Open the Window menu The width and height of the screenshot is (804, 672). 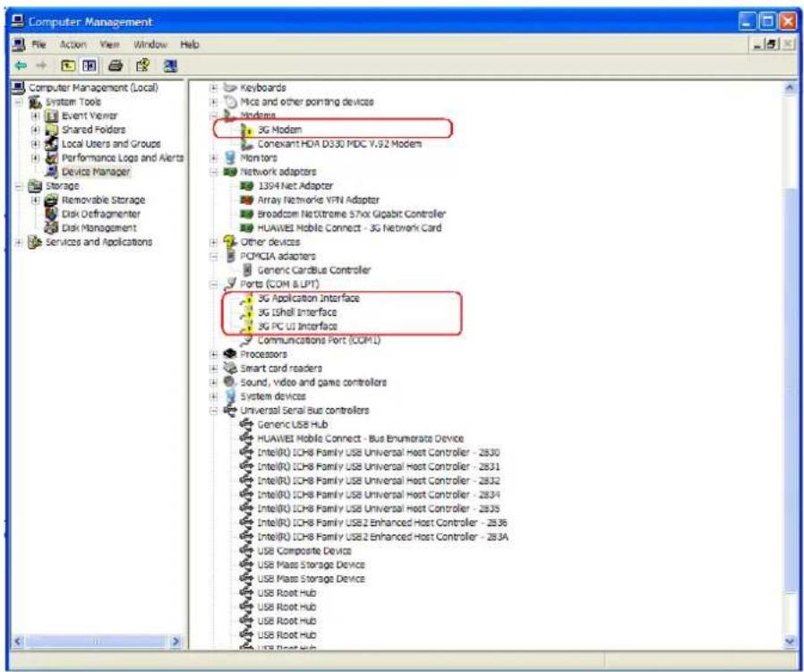tap(150, 45)
